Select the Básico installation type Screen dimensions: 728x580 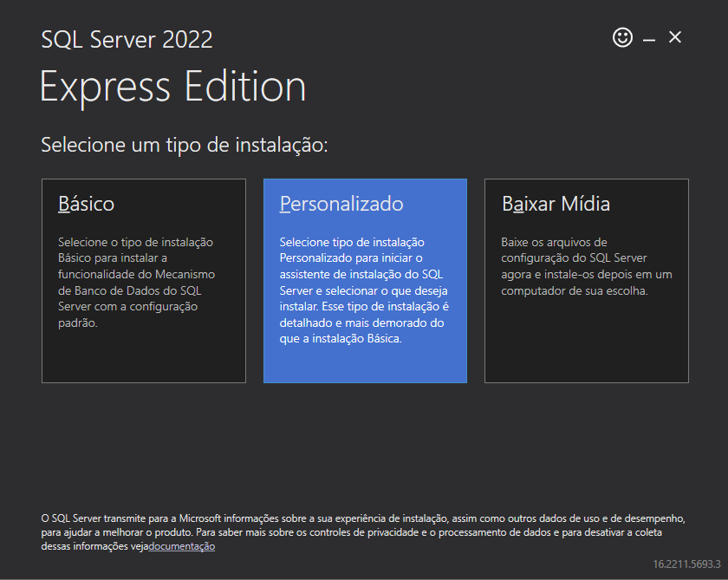coord(144,281)
